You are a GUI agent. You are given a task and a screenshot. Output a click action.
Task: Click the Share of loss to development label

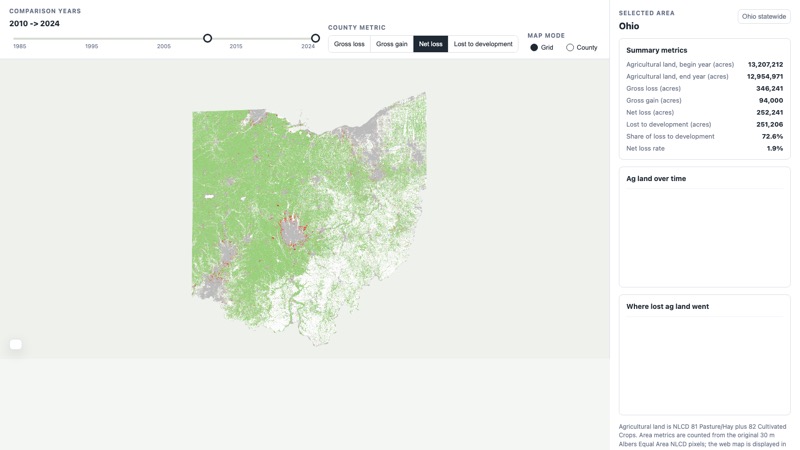(670, 136)
